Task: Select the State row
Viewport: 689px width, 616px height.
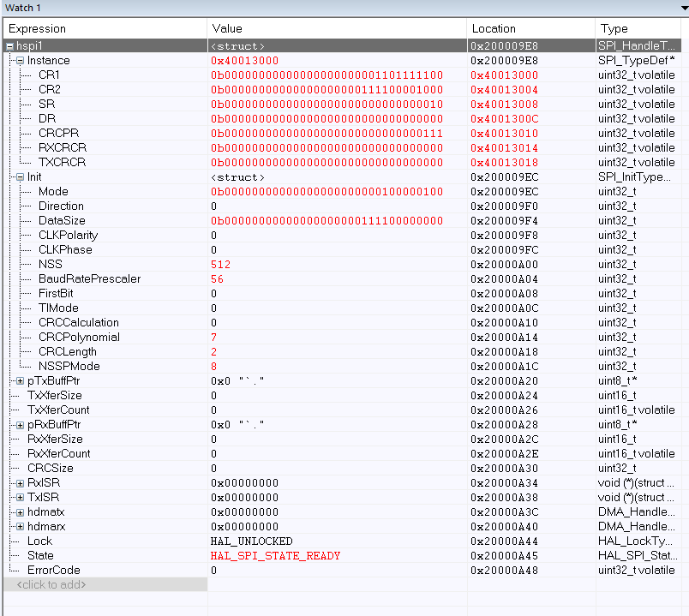Action: click(x=342, y=556)
